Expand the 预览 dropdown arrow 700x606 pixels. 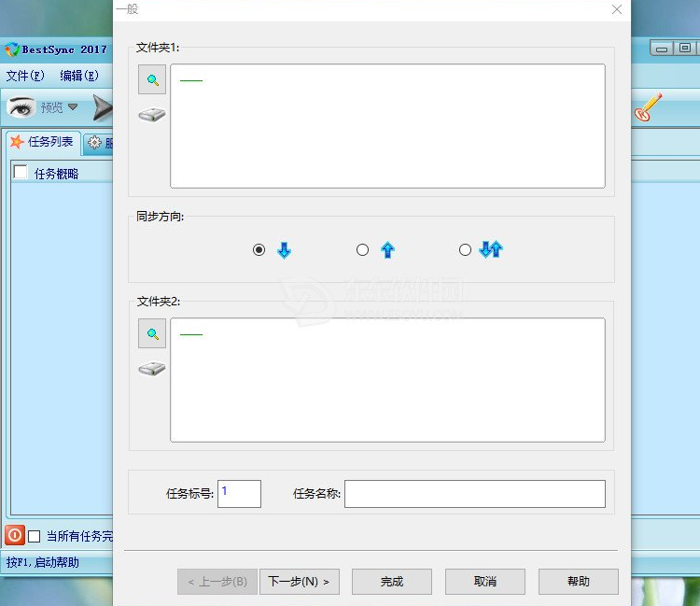[x=73, y=107]
